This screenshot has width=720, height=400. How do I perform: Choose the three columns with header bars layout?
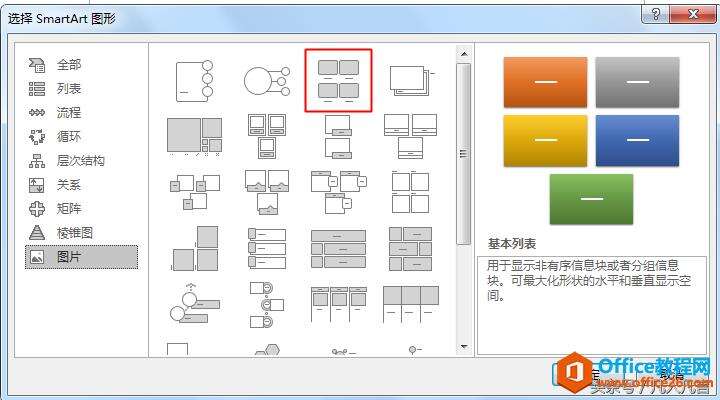pyautogui.click(x=338, y=304)
